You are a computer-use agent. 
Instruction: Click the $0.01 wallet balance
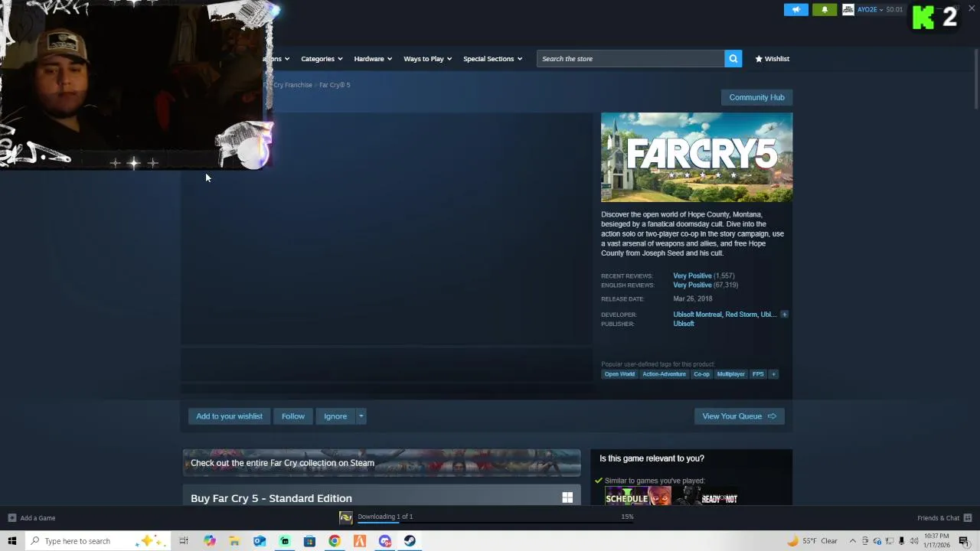click(894, 9)
